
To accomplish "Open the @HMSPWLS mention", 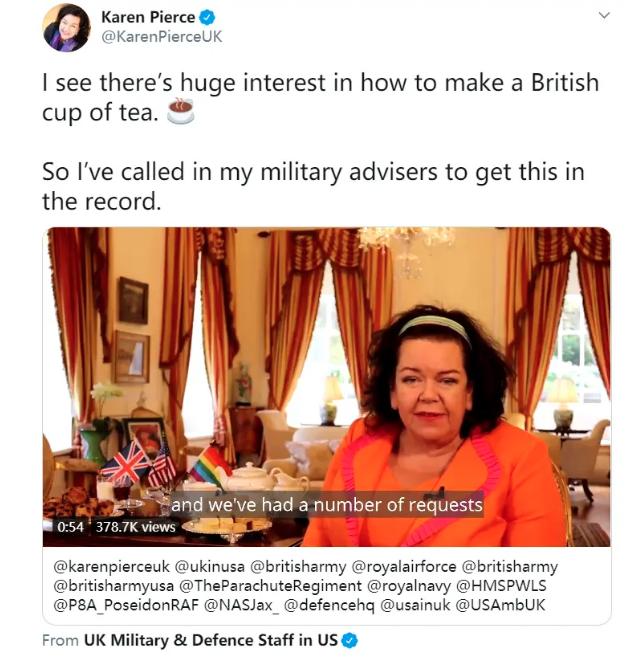I will point(501,585).
